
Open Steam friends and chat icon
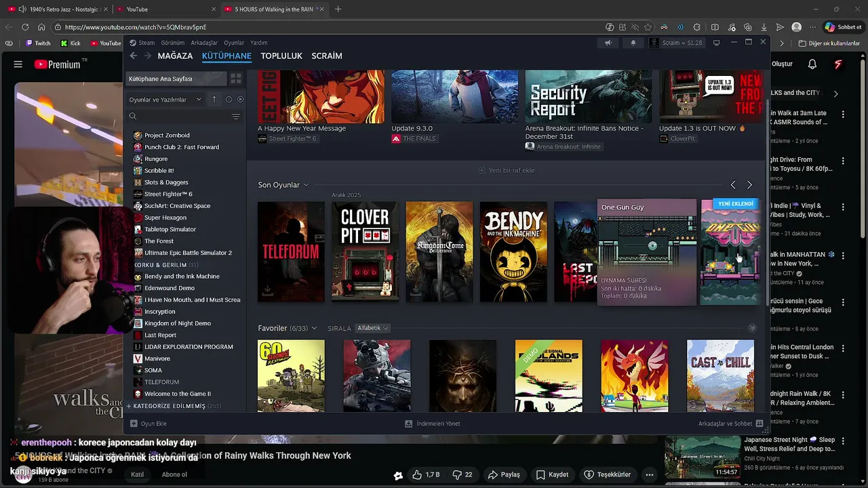759,424
